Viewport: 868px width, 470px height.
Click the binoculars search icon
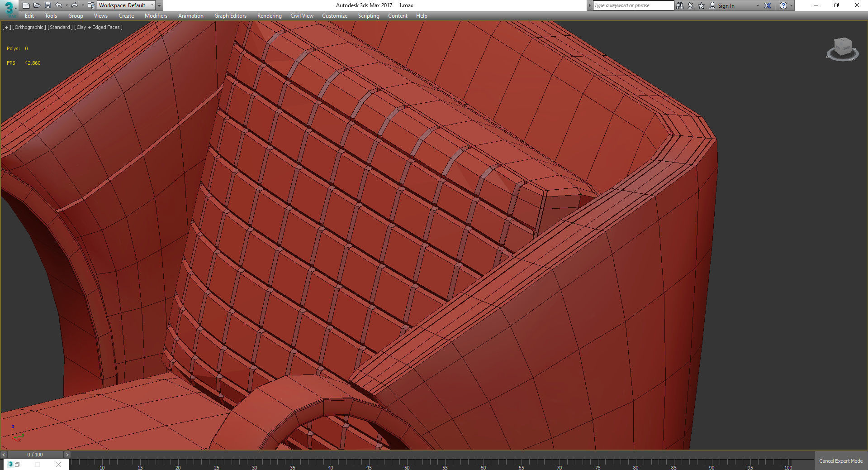679,5
